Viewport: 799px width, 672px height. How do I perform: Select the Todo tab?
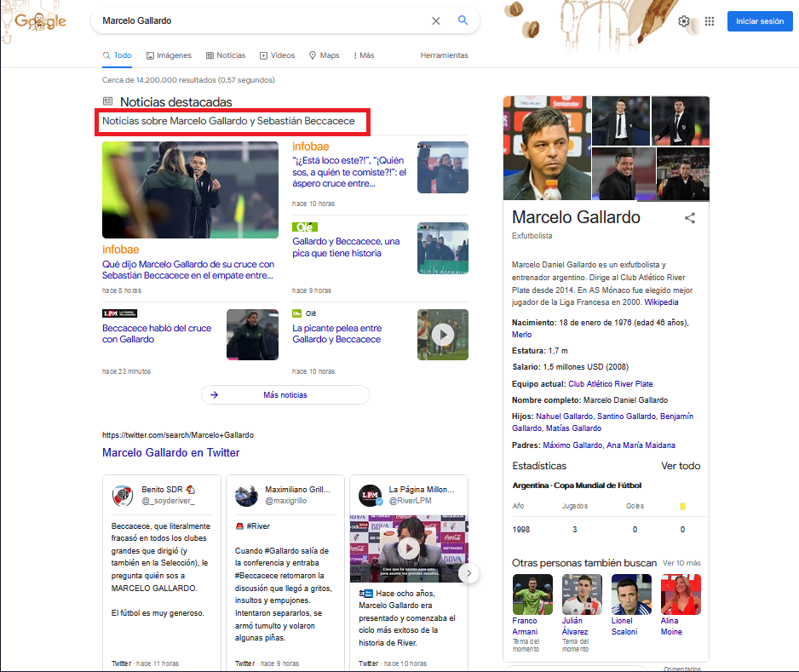118,55
